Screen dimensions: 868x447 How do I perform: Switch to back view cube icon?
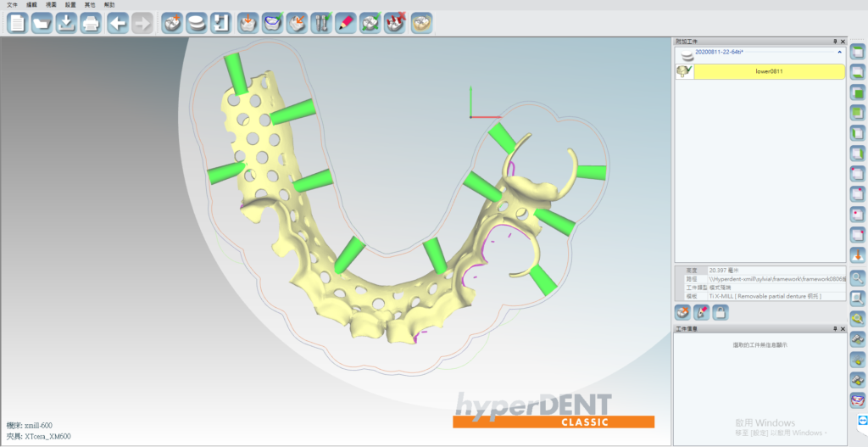point(858,113)
